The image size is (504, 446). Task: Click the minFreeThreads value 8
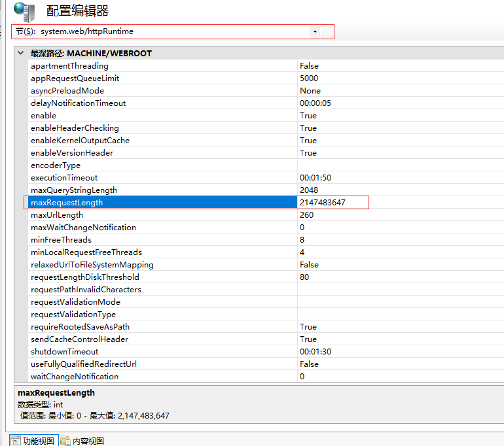click(x=302, y=240)
